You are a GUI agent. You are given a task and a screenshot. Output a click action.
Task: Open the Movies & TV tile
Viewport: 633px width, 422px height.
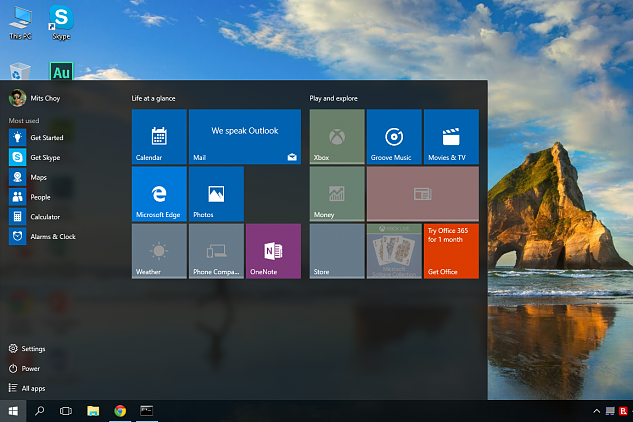(451, 137)
